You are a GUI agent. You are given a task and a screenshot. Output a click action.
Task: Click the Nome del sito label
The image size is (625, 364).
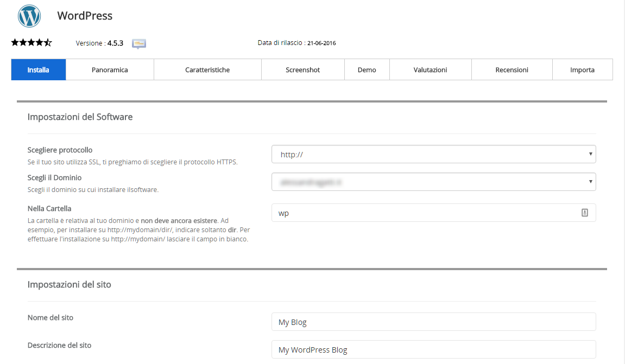point(50,317)
